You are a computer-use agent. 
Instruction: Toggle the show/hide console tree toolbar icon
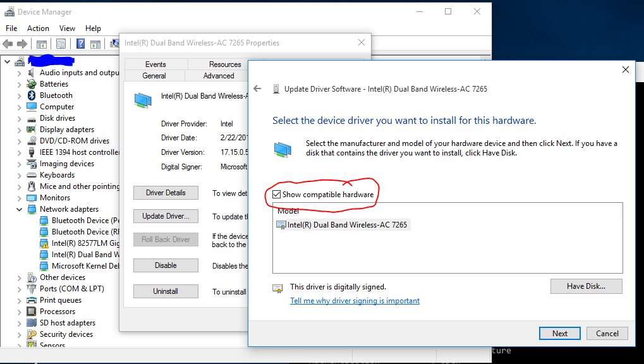[42, 44]
